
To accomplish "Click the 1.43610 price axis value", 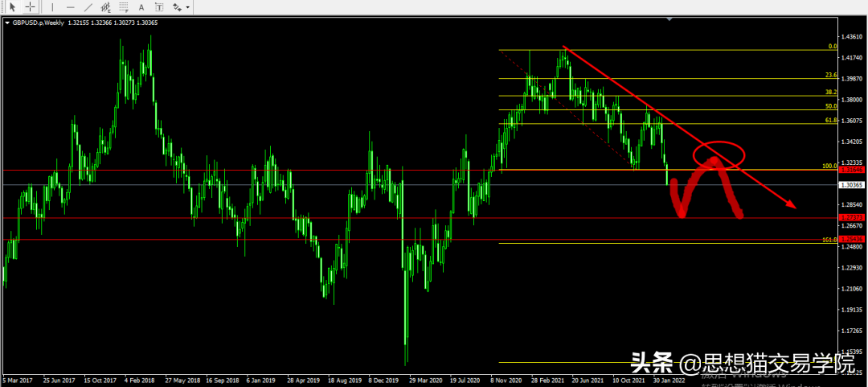I will coord(852,36).
